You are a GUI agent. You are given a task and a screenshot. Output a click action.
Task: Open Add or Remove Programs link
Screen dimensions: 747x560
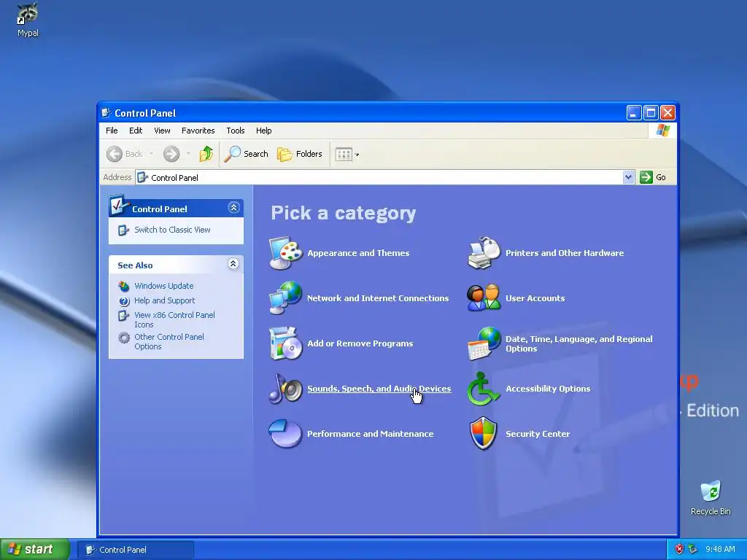(360, 343)
